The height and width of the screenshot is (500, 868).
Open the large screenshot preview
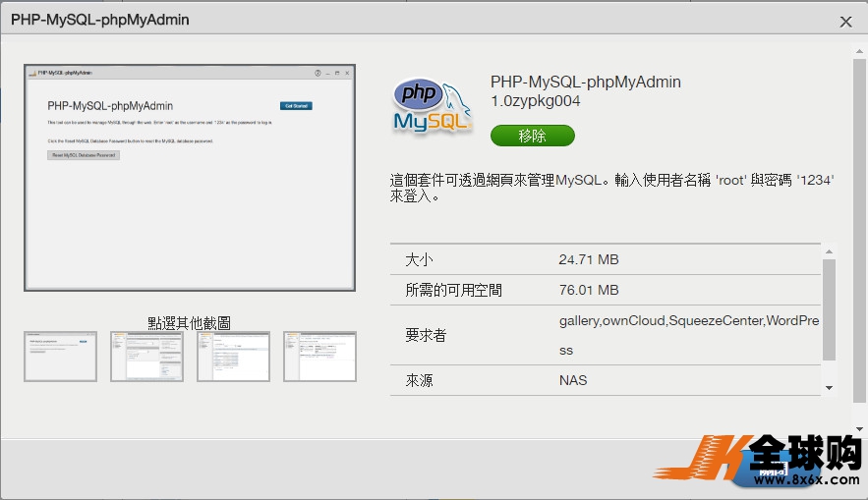click(190, 178)
